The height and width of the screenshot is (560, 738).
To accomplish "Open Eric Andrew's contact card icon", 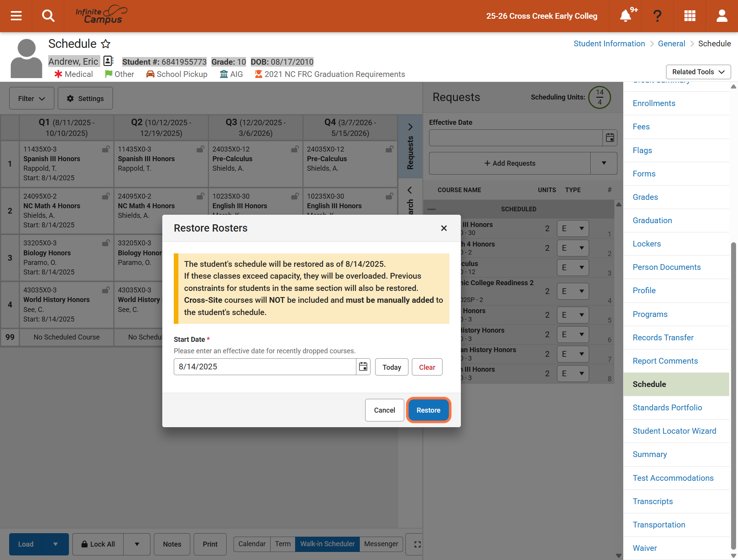I will [109, 61].
